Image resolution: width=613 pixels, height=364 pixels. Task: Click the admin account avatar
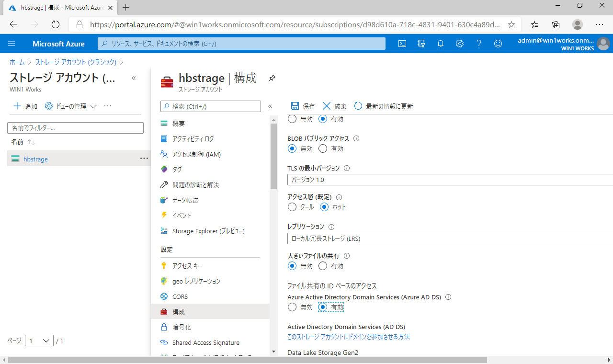coord(603,44)
